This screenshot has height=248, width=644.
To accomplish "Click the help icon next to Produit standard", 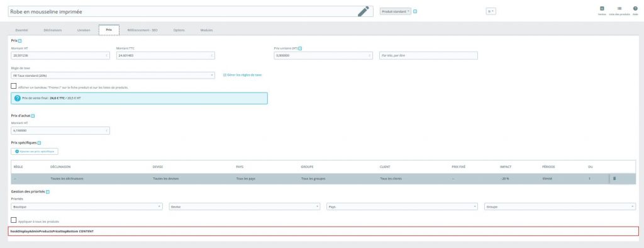I will [415, 11].
